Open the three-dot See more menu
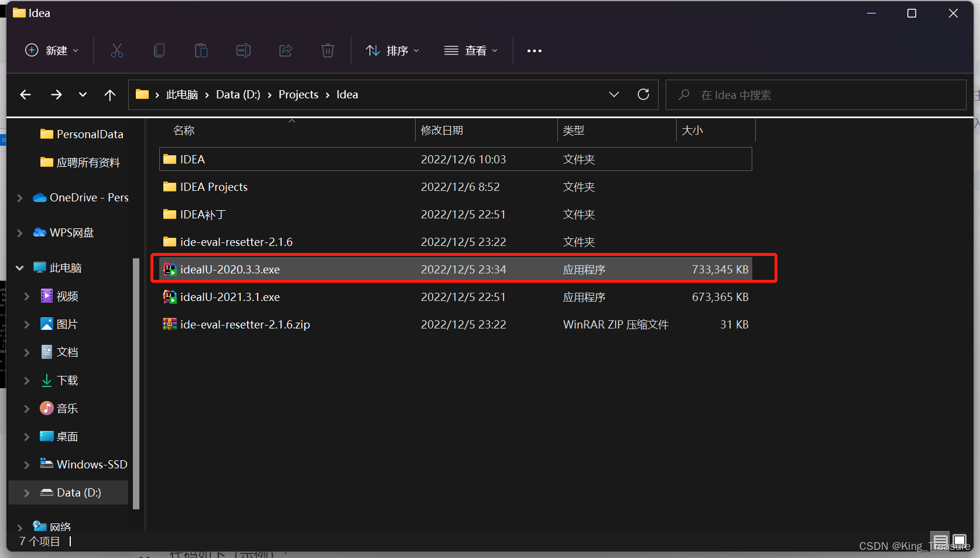Screen dimensions: 980x558 [x=534, y=51]
